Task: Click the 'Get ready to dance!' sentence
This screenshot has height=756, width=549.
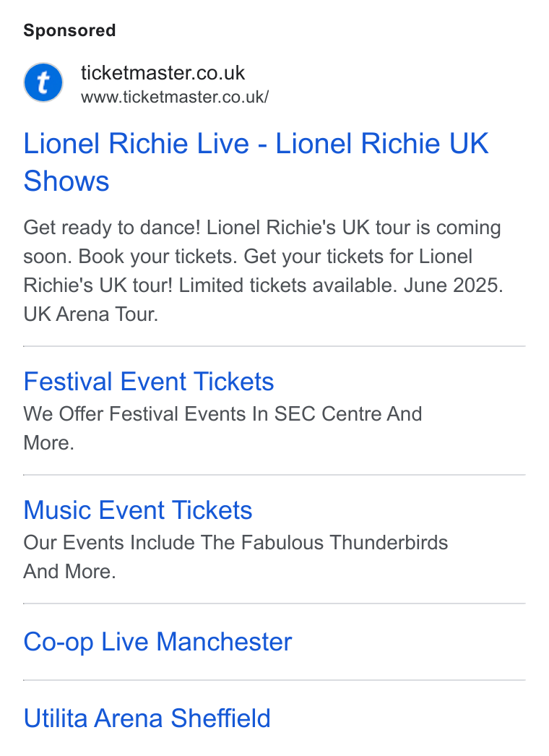Action: (x=112, y=228)
